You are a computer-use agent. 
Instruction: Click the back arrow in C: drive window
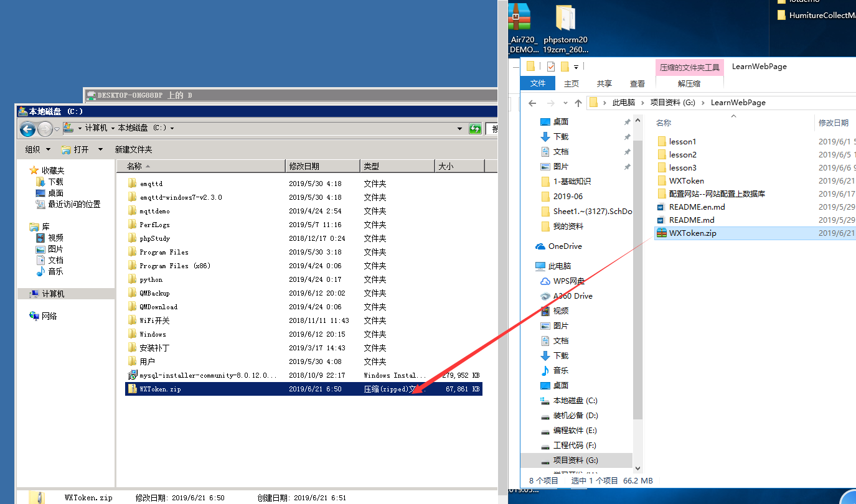point(27,129)
